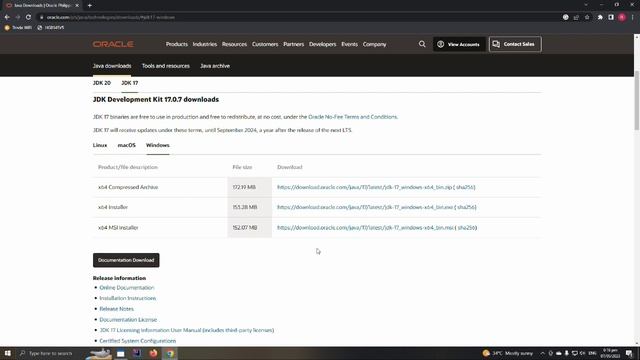
Task: Reload the page with the refresh icon
Action: [28, 17]
